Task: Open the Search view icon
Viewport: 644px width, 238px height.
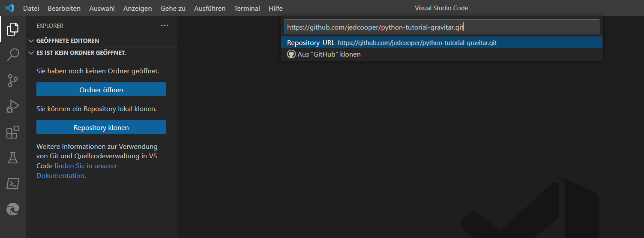Action: (x=13, y=54)
